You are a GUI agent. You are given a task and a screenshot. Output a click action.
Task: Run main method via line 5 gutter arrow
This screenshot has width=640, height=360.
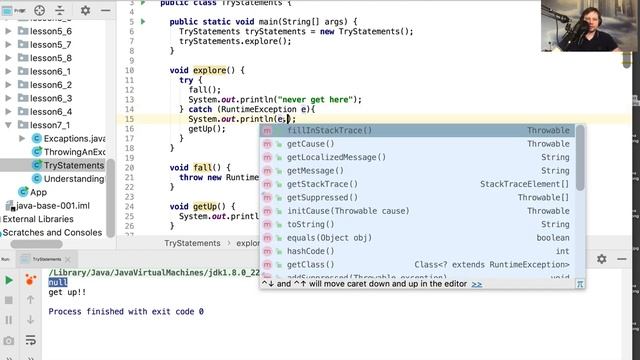143,22
